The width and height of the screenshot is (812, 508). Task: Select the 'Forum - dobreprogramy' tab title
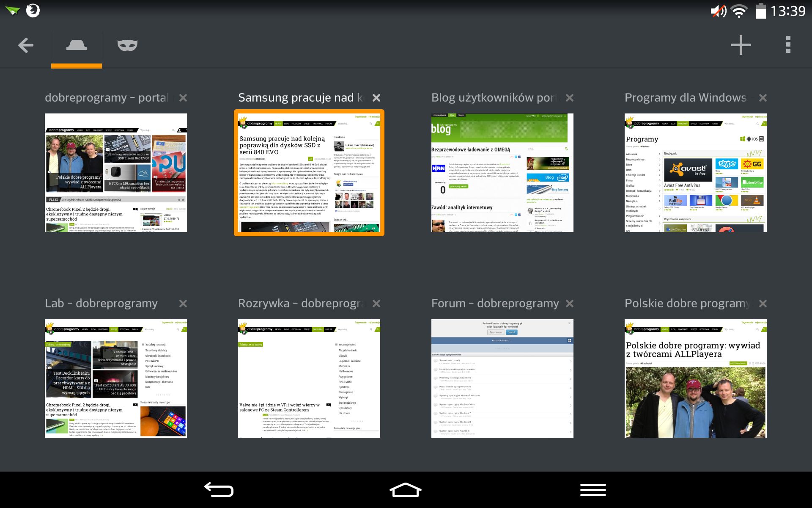pyautogui.click(x=495, y=304)
